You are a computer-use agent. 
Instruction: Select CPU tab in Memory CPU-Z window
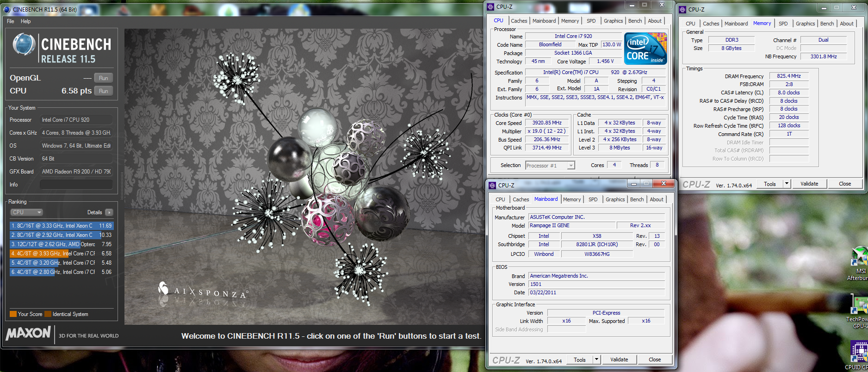point(690,24)
